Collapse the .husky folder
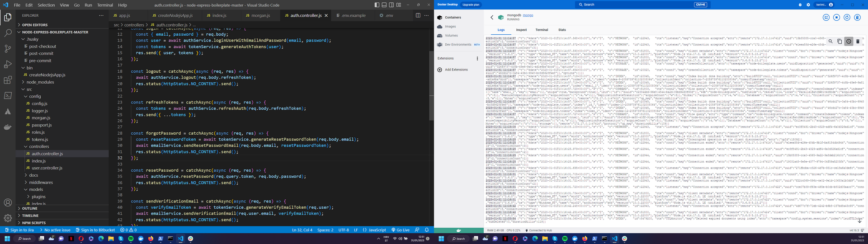 tap(32, 39)
